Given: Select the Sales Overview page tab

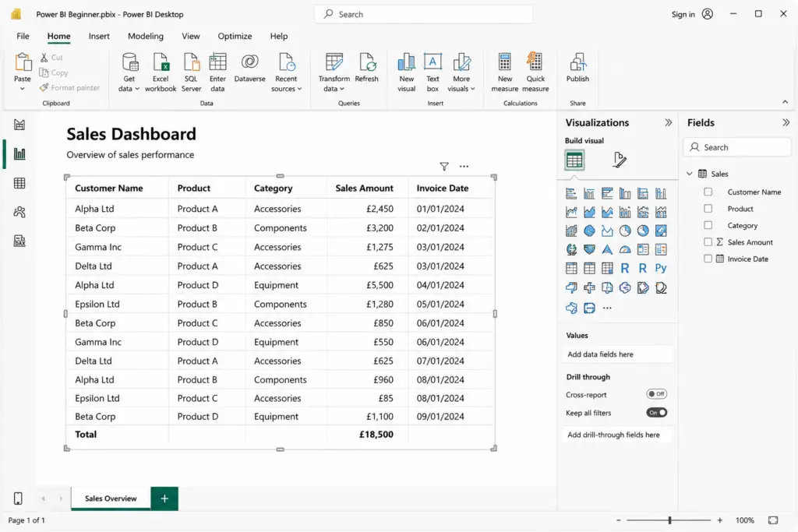Looking at the screenshot, I should point(111,499).
